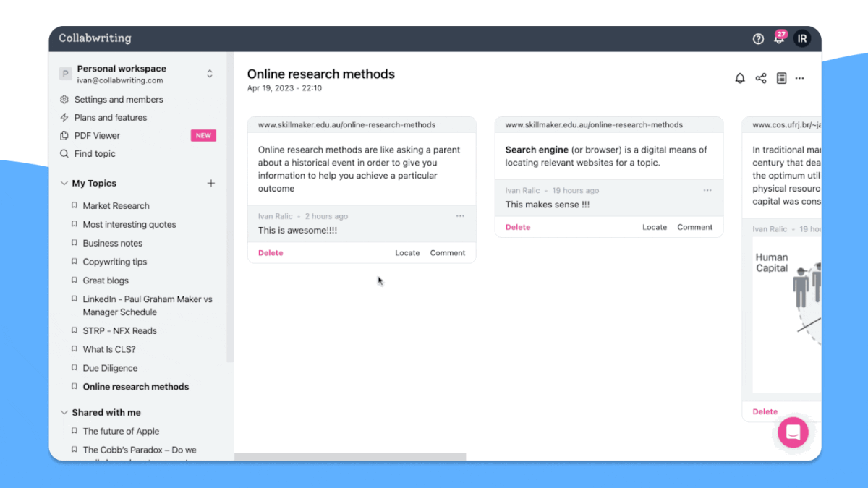The image size is (868, 488).
Task: Open the workspace switcher arrows
Action: click(x=210, y=74)
